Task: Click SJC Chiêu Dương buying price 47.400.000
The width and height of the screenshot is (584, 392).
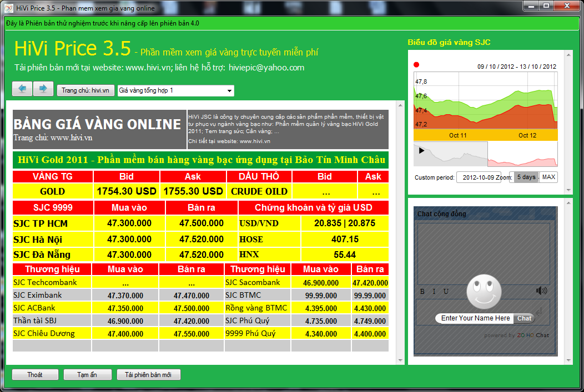Action: click(x=125, y=334)
